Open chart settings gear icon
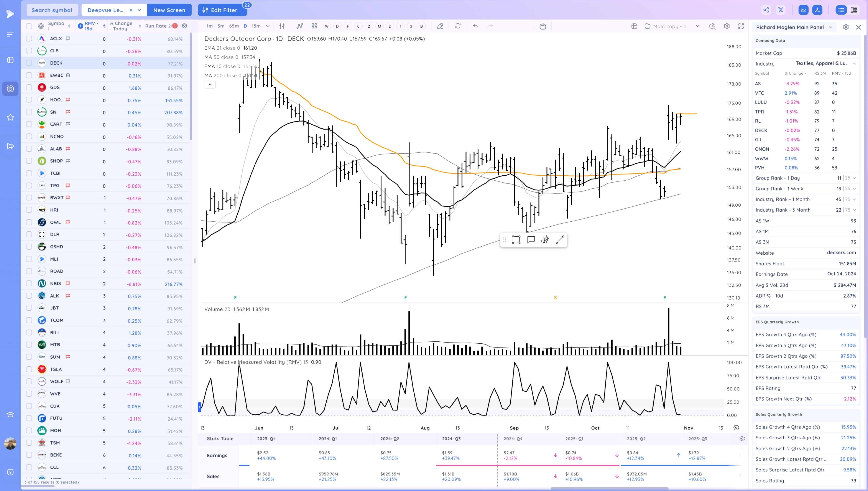Screen dimensions: 868x491 coord(727,26)
